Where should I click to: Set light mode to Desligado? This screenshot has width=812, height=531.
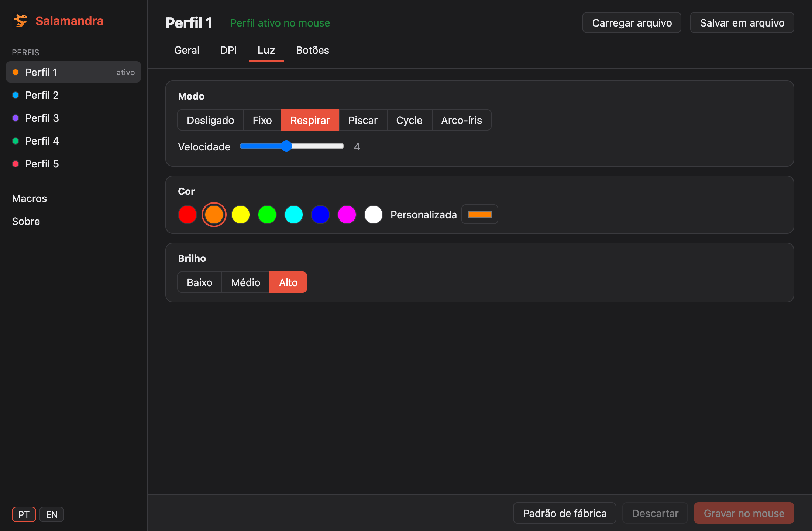pyautogui.click(x=210, y=120)
